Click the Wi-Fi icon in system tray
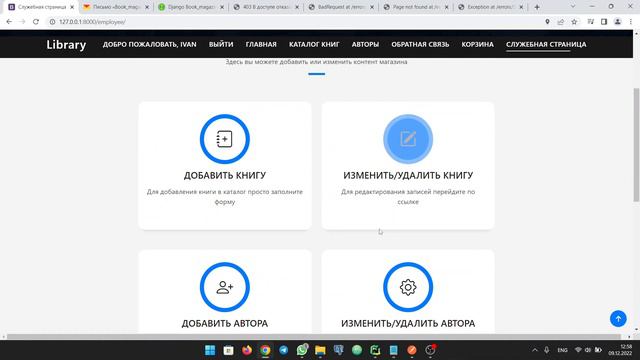Image resolution: width=640 pixels, height=360 pixels. coord(578,350)
